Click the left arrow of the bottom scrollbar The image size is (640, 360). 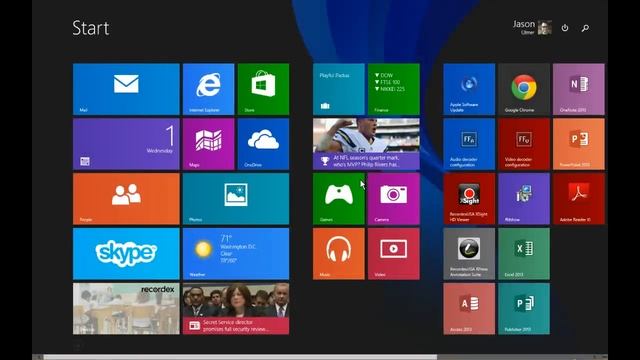38,357
